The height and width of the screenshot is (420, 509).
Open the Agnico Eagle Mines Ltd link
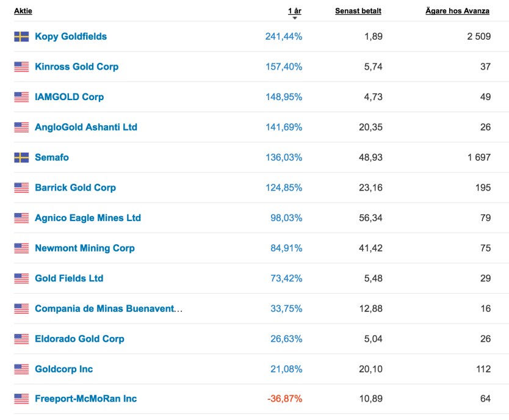[x=88, y=218]
